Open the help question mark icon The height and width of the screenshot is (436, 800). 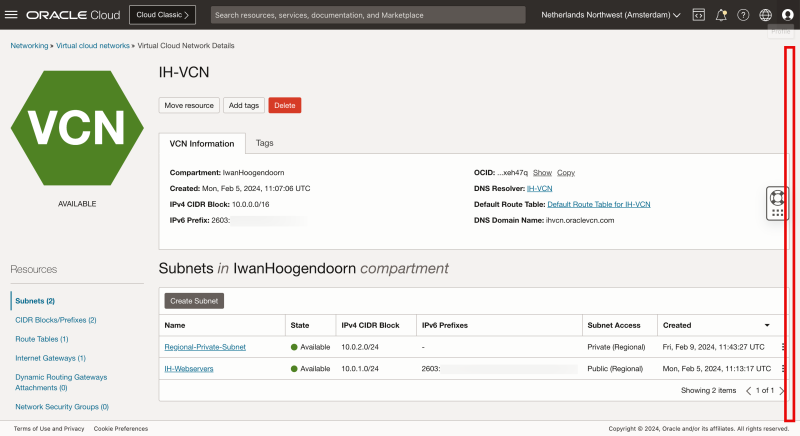tap(743, 15)
